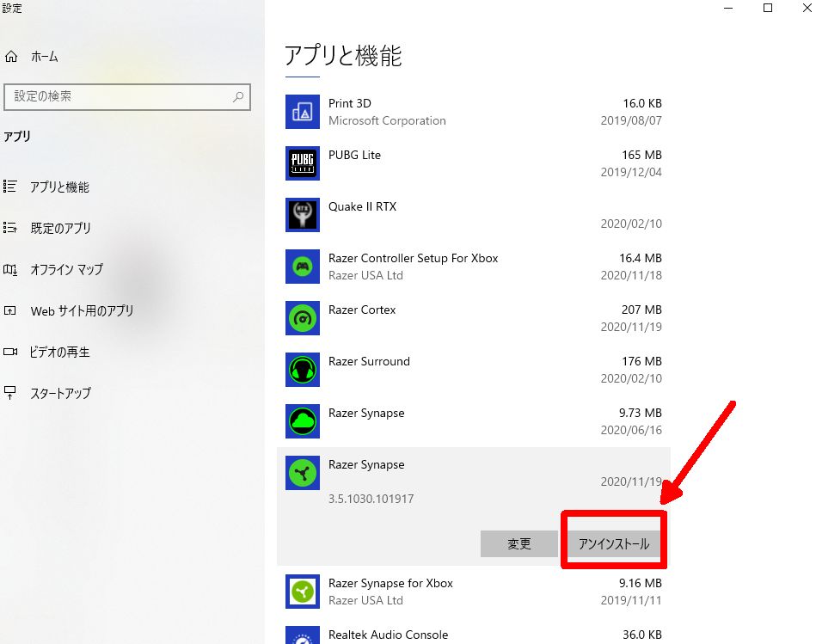Viewport: 816px width, 644px height.
Task: Click the Print 3D app icon
Action: click(303, 111)
